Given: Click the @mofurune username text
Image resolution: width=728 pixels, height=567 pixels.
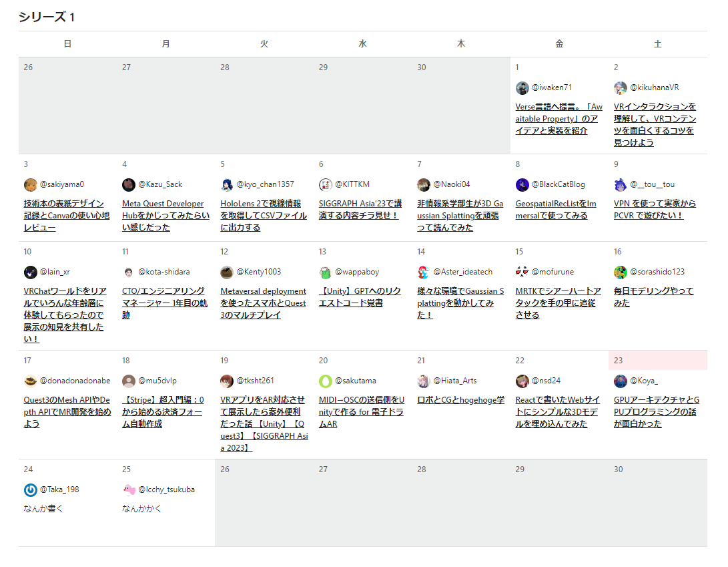Looking at the screenshot, I should pyautogui.click(x=553, y=272).
